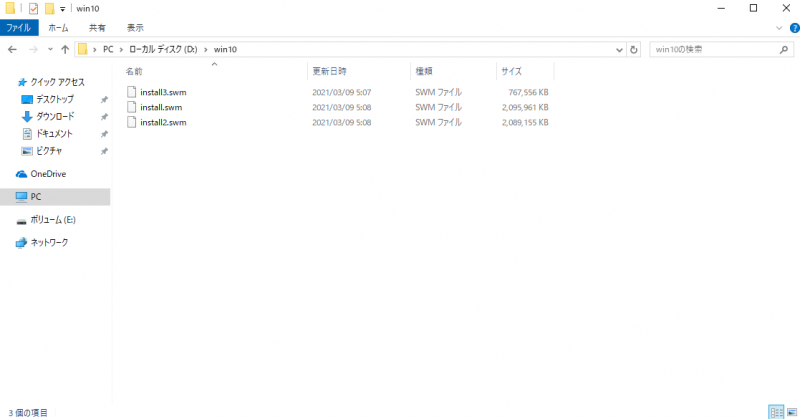The height and width of the screenshot is (419, 800).
Task: Select the install2.swm file
Action: tap(163, 122)
